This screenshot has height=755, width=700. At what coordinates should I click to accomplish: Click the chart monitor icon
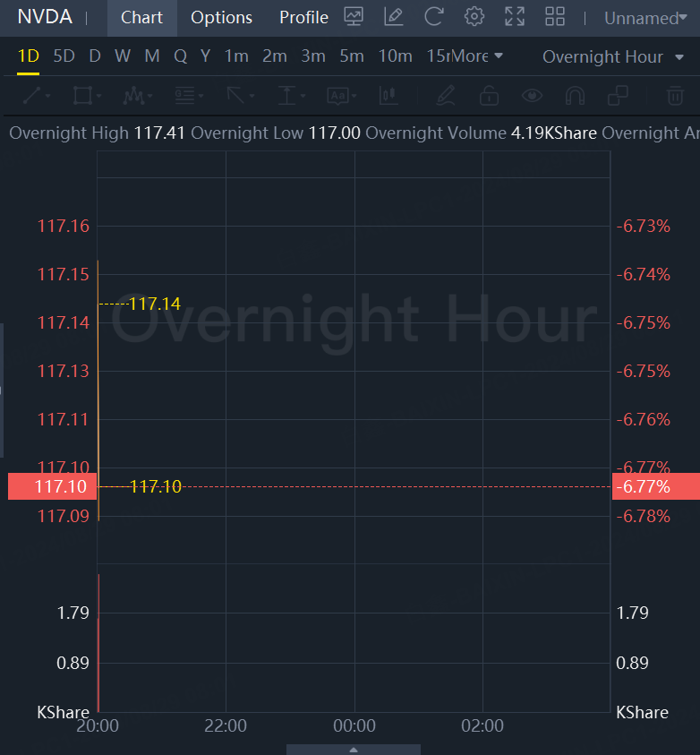click(x=354, y=17)
